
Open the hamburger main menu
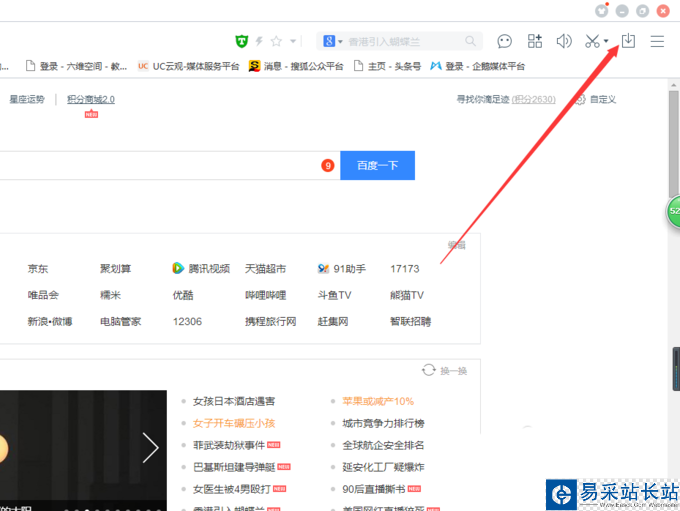[657, 41]
